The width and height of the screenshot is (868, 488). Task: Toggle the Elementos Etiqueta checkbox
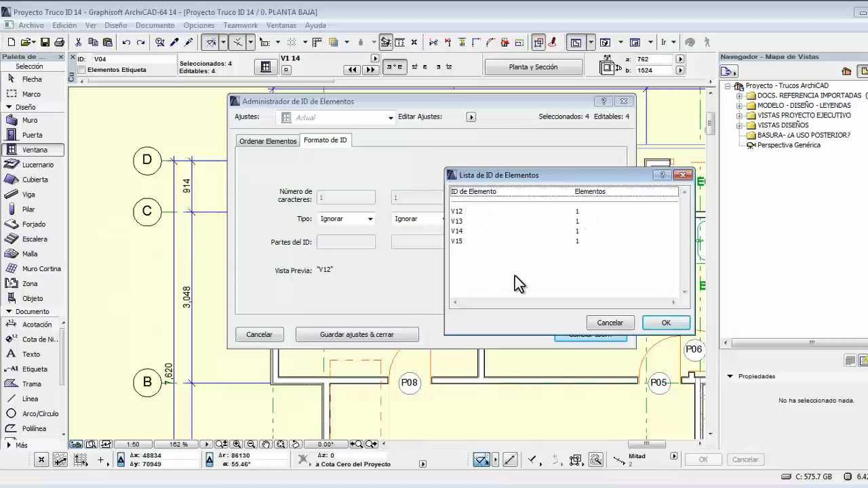(x=81, y=70)
